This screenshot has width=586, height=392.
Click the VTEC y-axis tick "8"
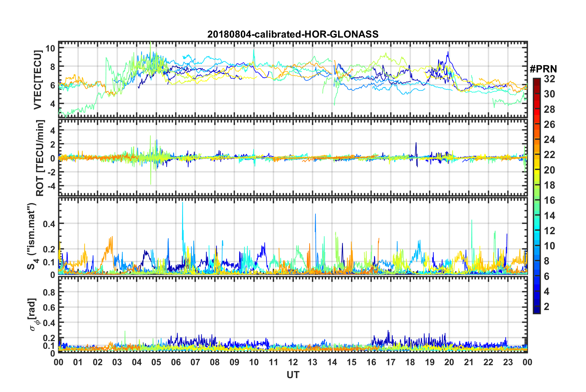point(53,67)
